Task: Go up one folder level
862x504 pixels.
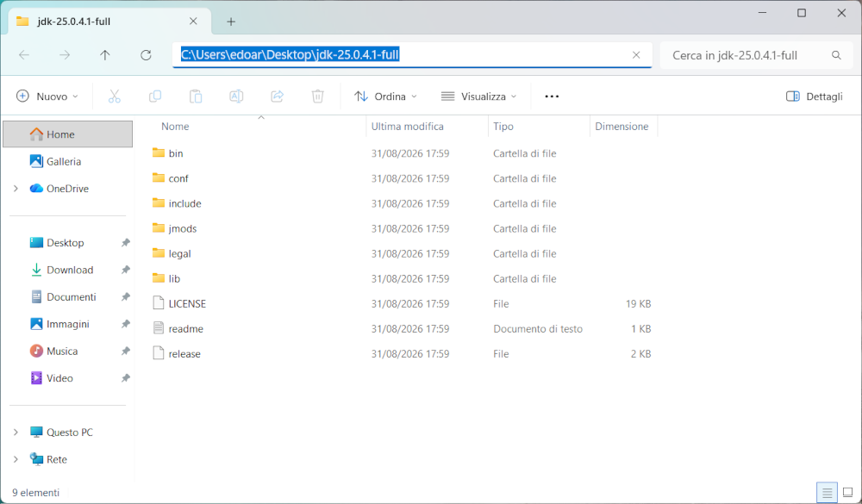Action: click(x=105, y=55)
